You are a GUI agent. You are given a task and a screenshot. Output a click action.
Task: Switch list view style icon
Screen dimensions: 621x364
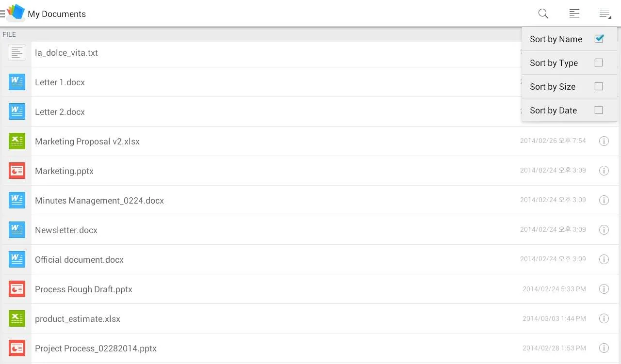[x=574, y=14]
